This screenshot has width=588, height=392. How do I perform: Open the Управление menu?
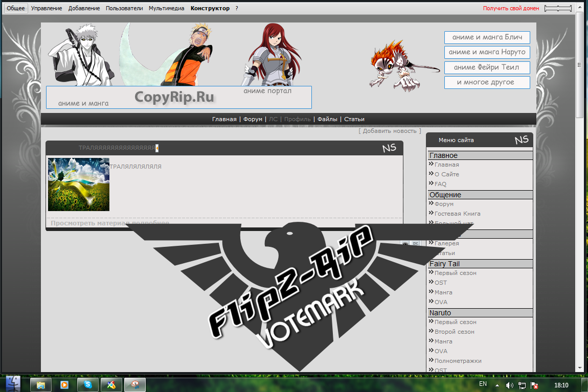pyautogui.click(x=47, y=8)
